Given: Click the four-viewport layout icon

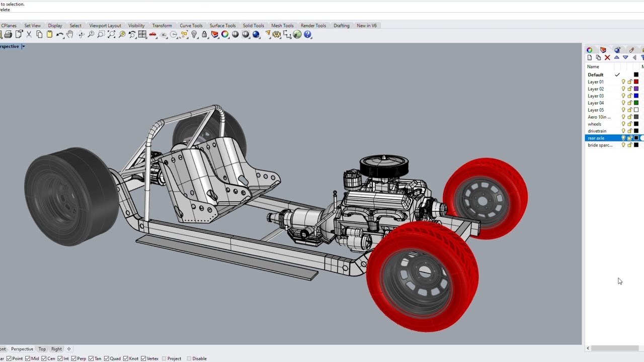Looking at the screenshot, I should point(142,34).
